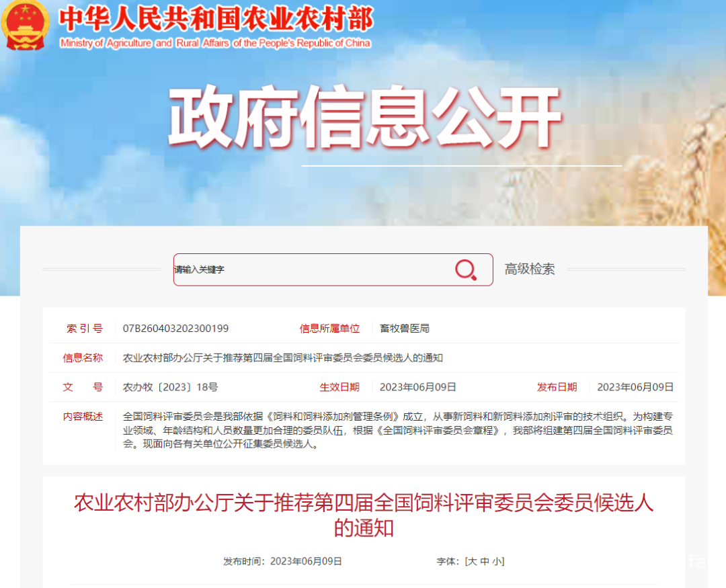Viewport: 726px width, 588px height.
Task: Click the 内容概述 summary paragraph
Action: tap(397, 430)
